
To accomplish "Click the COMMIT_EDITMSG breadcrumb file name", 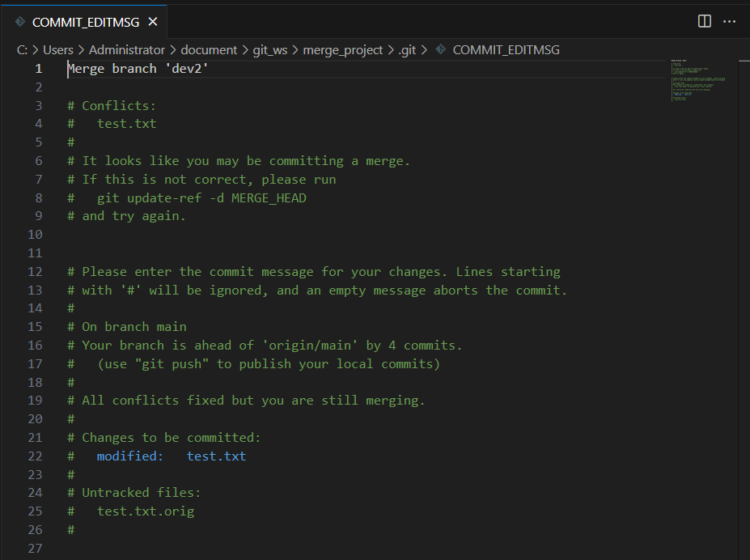I will tap(506, 50).
